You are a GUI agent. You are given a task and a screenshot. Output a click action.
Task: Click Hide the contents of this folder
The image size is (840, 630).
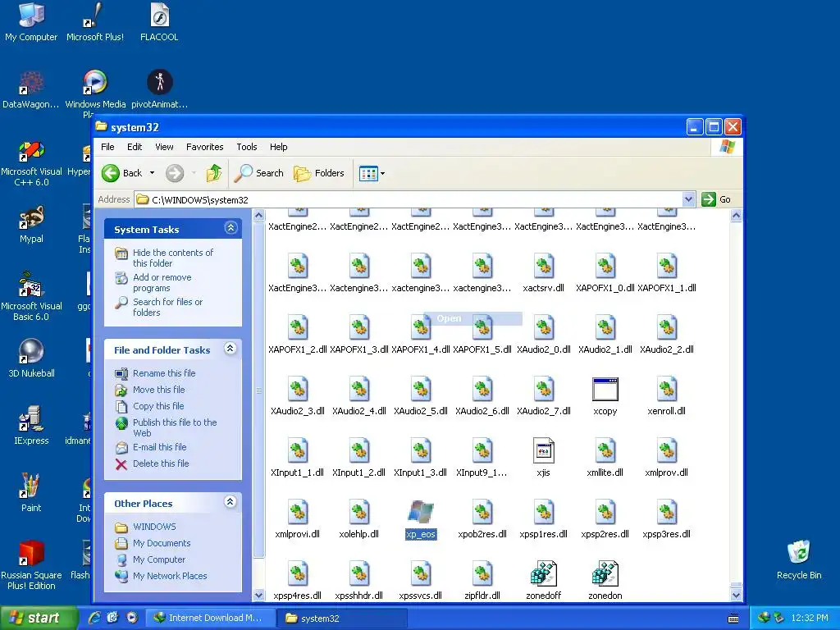point(172,258)
